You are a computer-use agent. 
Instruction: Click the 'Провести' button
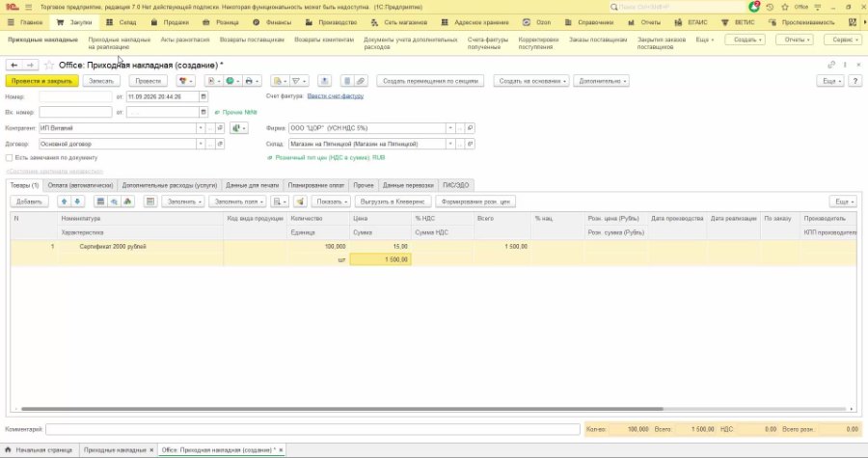pos(149,81)
